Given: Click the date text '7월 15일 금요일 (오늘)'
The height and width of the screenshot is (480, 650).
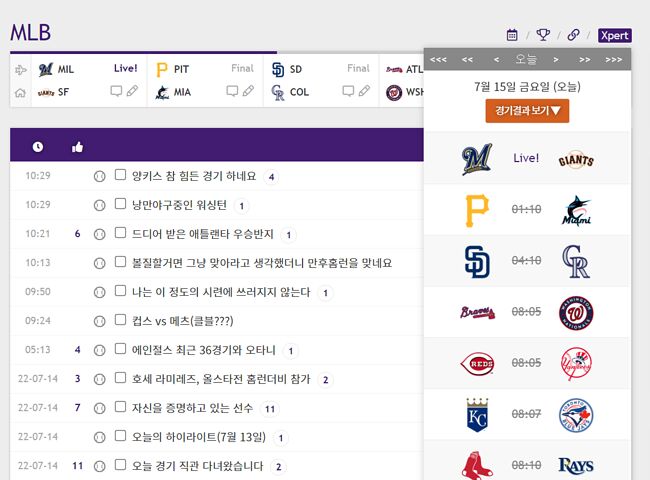Looking at the screenshot, I should (x=527, y=87).
